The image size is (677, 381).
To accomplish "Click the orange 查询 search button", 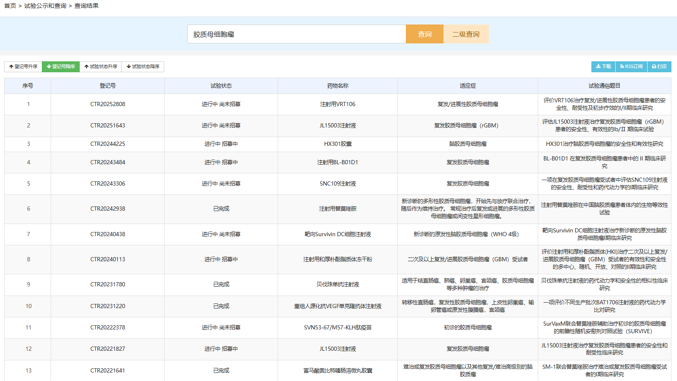I will click(424, 34).
